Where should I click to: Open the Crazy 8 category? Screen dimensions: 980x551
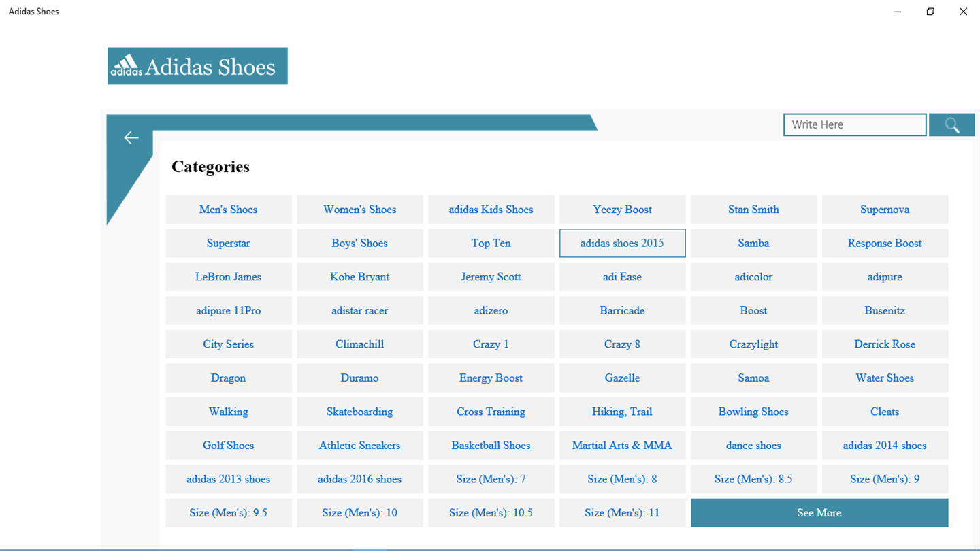623,344
